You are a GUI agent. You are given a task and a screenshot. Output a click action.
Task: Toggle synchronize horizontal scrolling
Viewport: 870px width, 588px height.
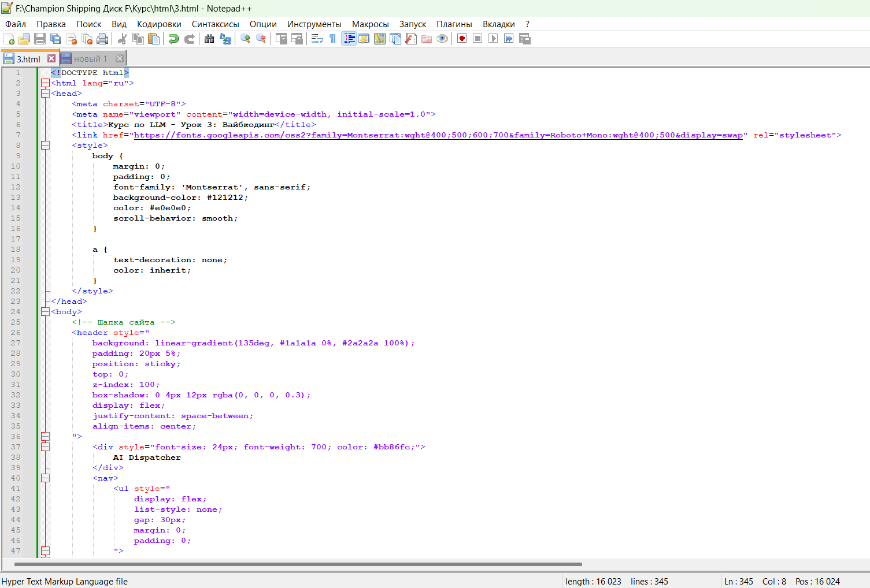point(297,39)
